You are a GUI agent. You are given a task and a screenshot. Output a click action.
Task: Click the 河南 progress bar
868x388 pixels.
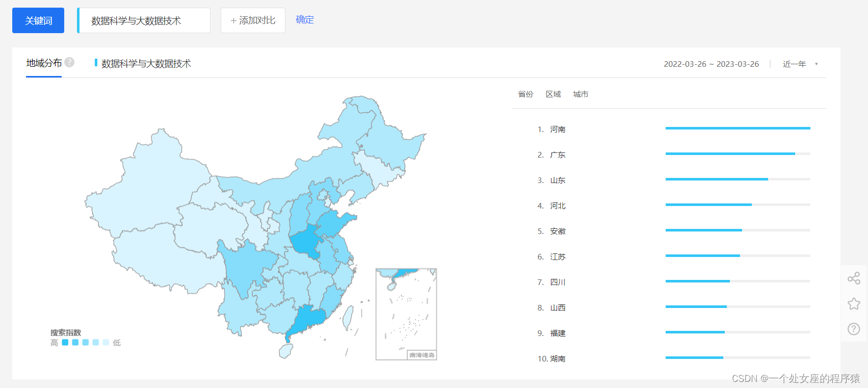738,128
